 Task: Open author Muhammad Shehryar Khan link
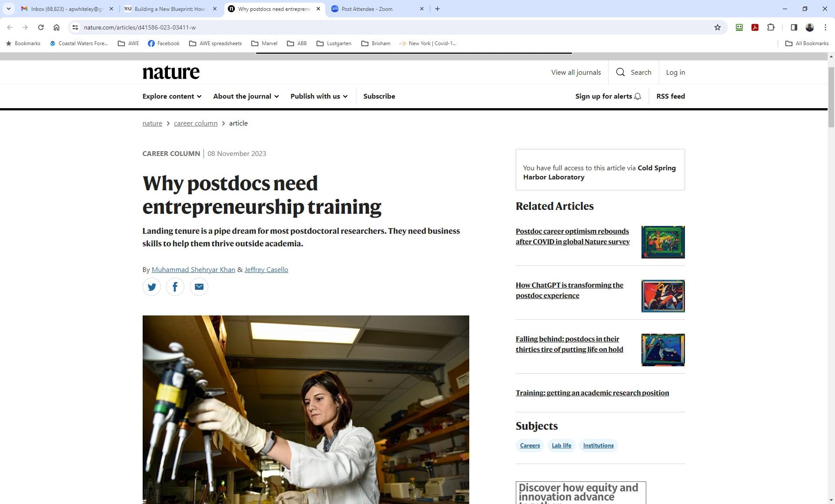pyautogui.click(x=193, y=270)
